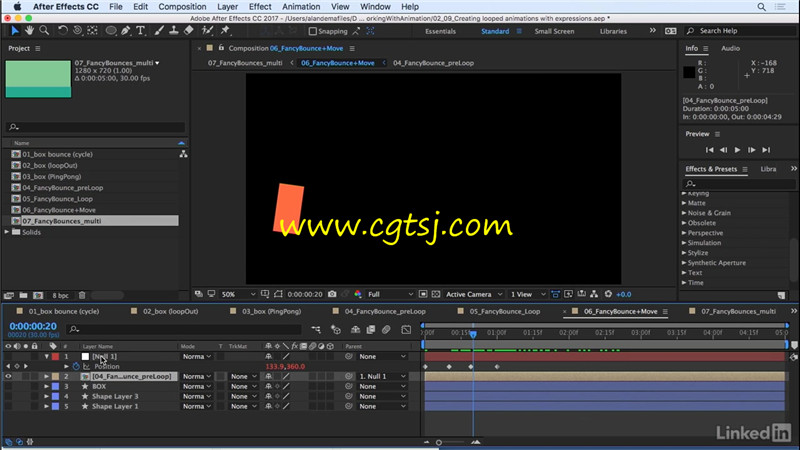Click the interpret footage icon in Project panel
This screenshot has height=450, width=800.
(9, 295)
